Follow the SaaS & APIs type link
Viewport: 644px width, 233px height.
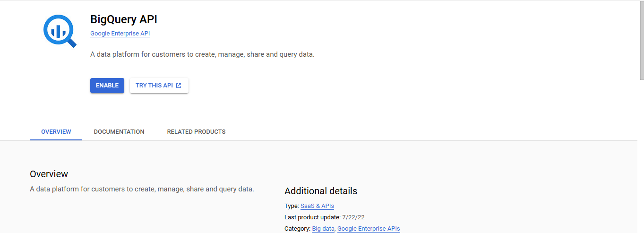tap(317, 206)
